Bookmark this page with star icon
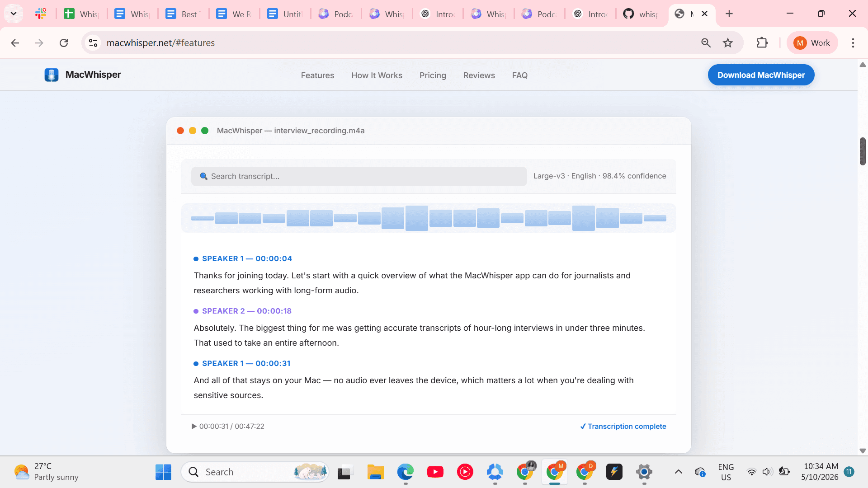Viewport: 868px width, 488px height. [728, 43]
